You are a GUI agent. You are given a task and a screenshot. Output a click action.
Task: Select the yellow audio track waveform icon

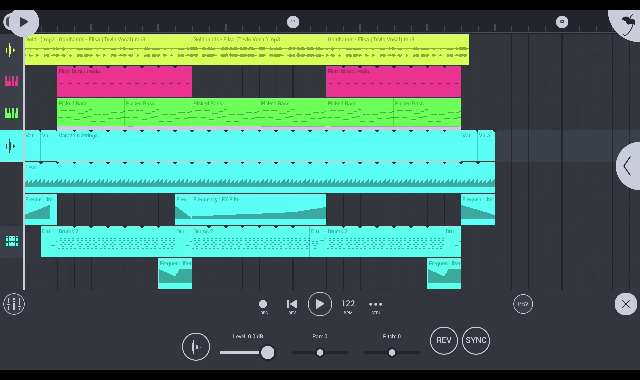(11, 50)
